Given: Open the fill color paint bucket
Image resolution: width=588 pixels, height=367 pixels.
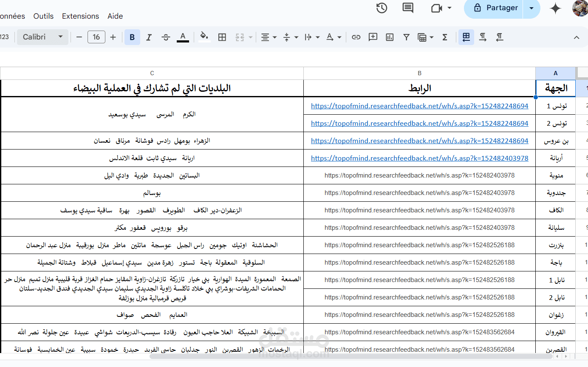Looking at the screenshot, I should click(204, 37).
